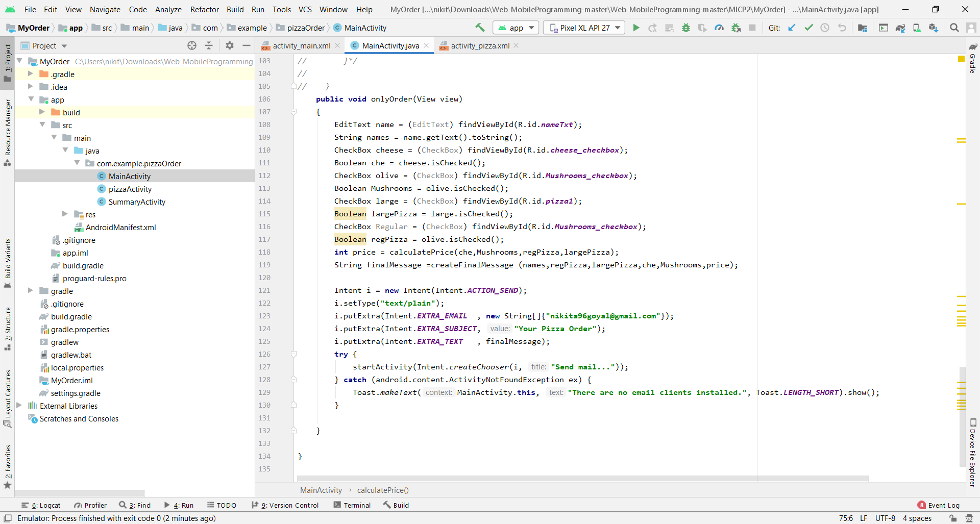Screen dimensions: 980x524
Task: Switch to activity_main.xml tab
Action: pyautogui.click(x=301, y=45)
